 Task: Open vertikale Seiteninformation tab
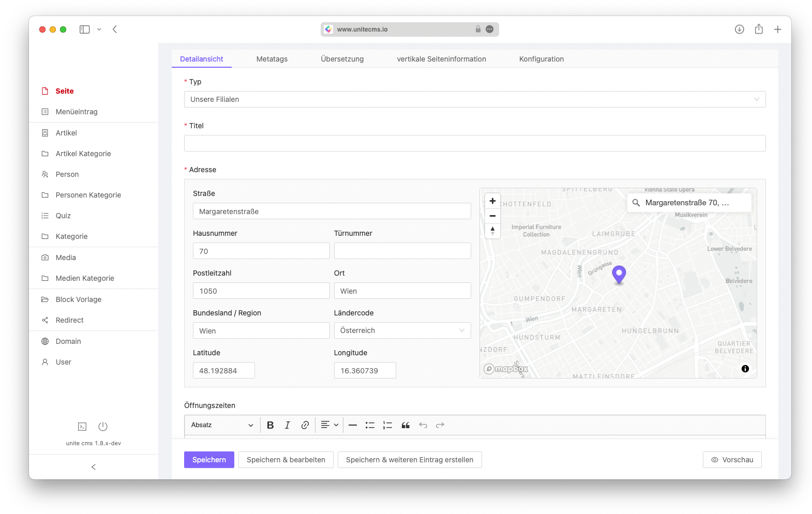pos(442,59)
